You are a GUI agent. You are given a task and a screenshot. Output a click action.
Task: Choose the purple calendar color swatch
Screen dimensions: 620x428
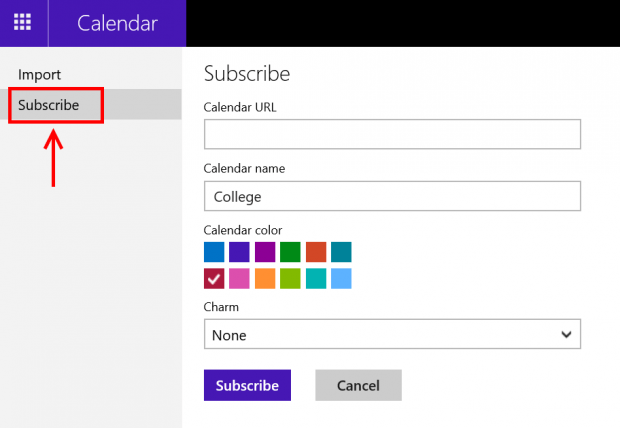pyautogui.click(x=265, y=252)
